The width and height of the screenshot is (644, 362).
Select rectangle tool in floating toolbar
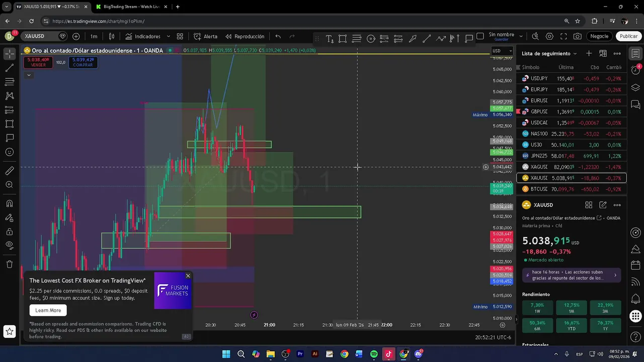(x=343, y=39)
